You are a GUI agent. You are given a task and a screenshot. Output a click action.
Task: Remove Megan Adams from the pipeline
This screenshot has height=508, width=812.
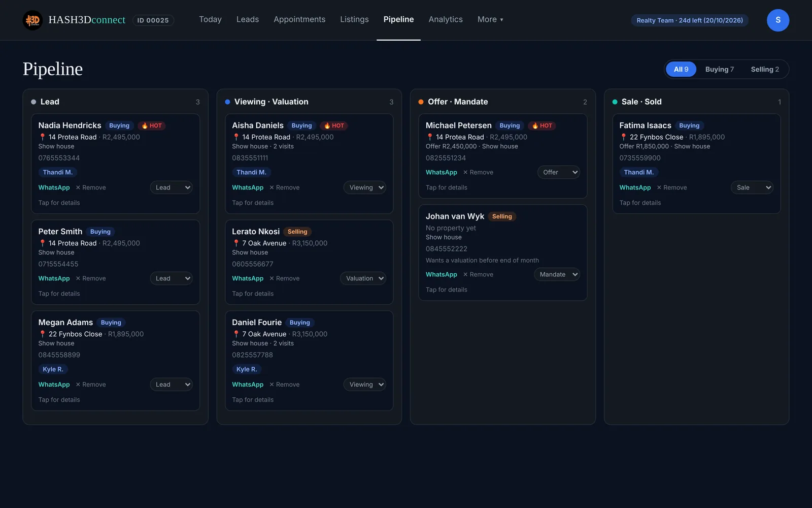[91, 385]
